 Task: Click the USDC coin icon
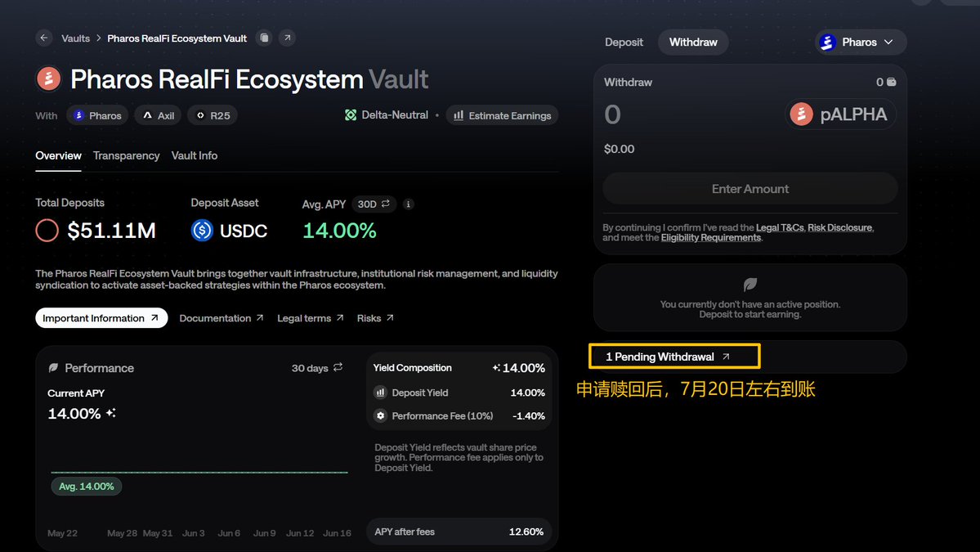[202, 231]
